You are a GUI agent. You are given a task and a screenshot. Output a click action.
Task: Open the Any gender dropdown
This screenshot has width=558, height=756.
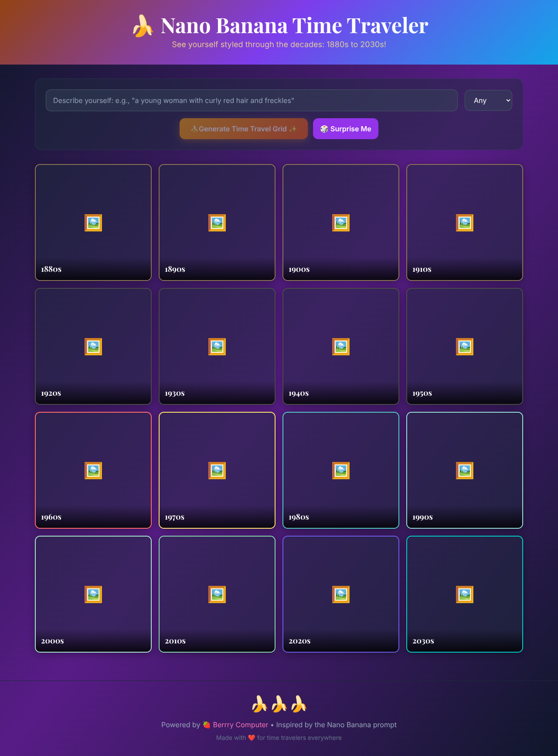[x=488, y=100]
